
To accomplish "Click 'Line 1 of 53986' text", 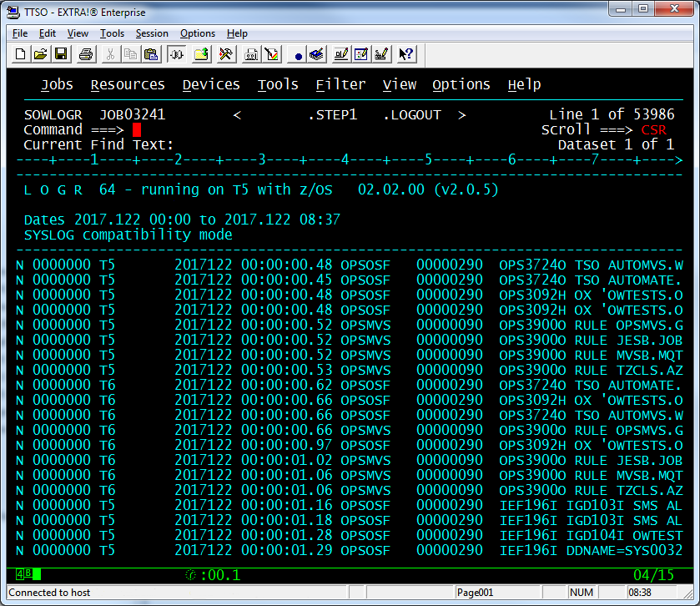I will point(612,114).
